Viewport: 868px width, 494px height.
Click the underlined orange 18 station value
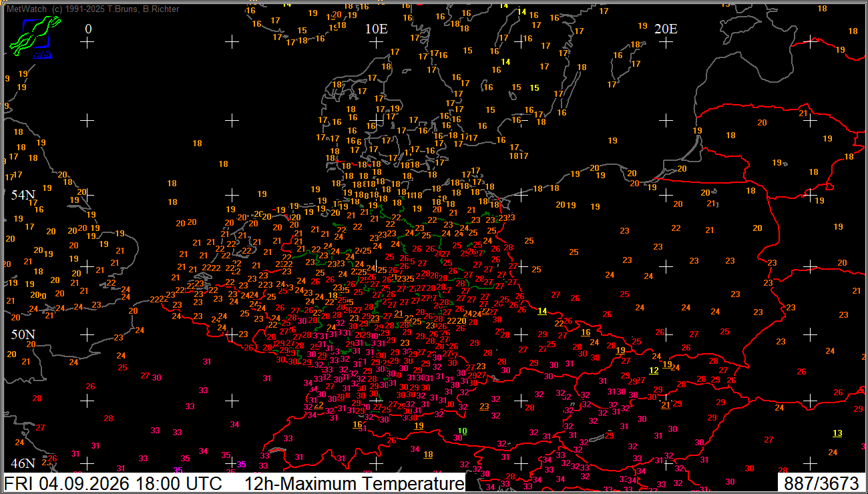[x=428, y=455]
